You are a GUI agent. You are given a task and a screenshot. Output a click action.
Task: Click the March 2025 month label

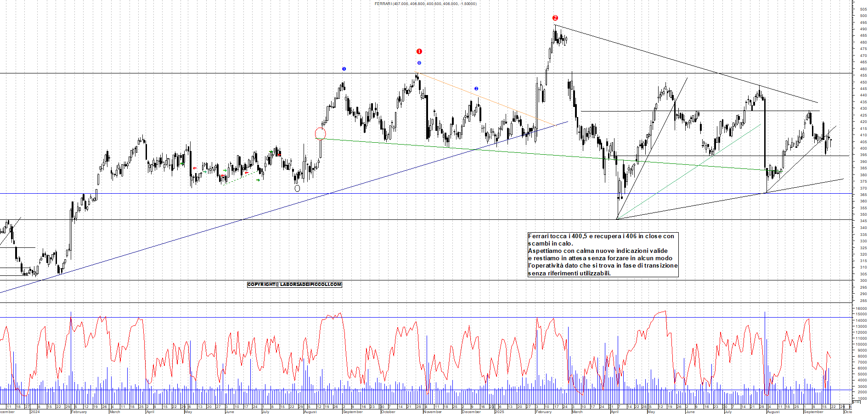[x=577, y=412]
